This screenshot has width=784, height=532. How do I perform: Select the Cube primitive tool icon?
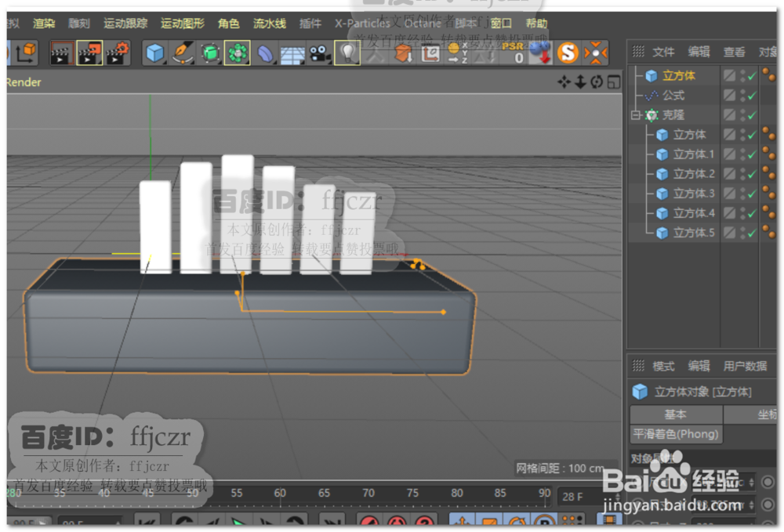point(155,53)
